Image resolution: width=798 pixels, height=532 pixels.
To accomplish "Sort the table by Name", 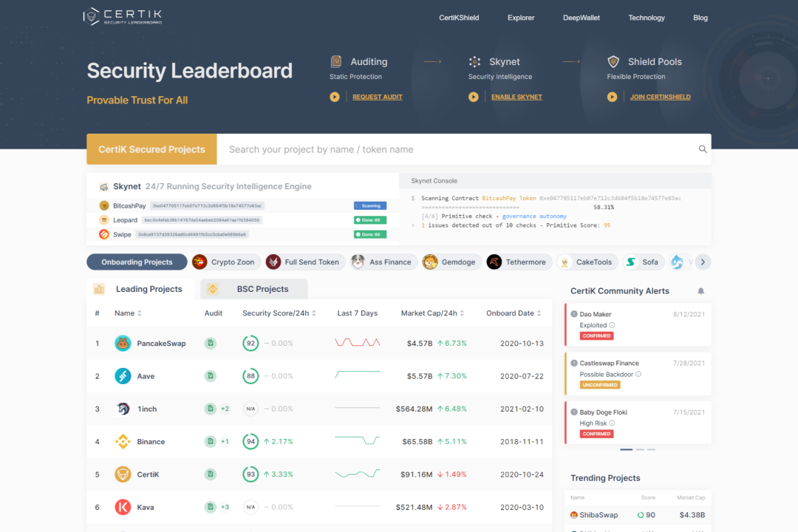I will [x=128, y=313].
